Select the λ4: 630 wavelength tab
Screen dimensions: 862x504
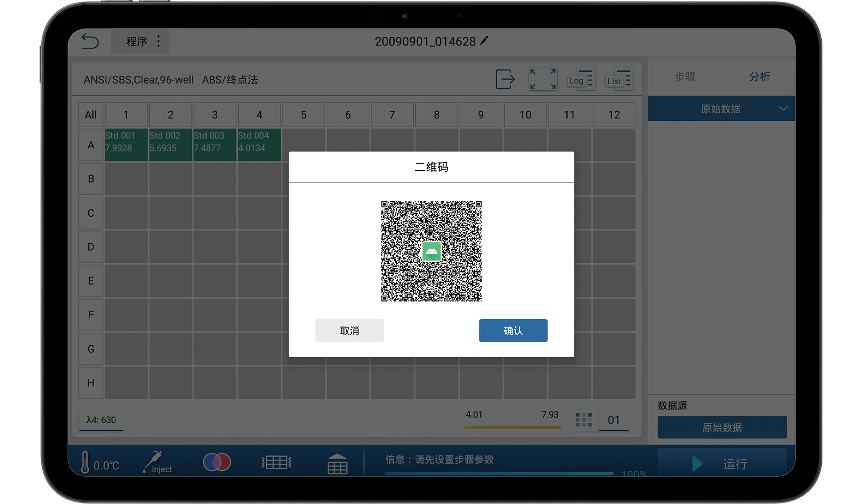101,420
